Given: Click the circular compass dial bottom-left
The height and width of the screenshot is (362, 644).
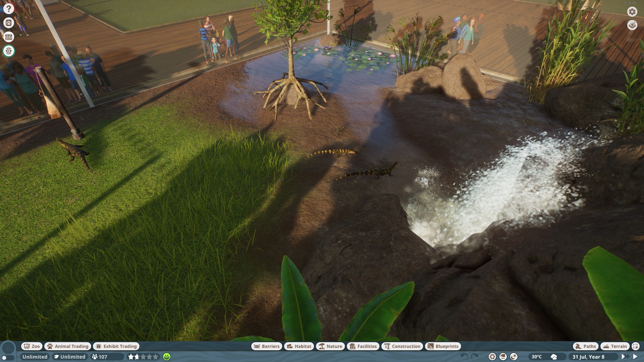Looking at the screenshot, I should 8,348.
